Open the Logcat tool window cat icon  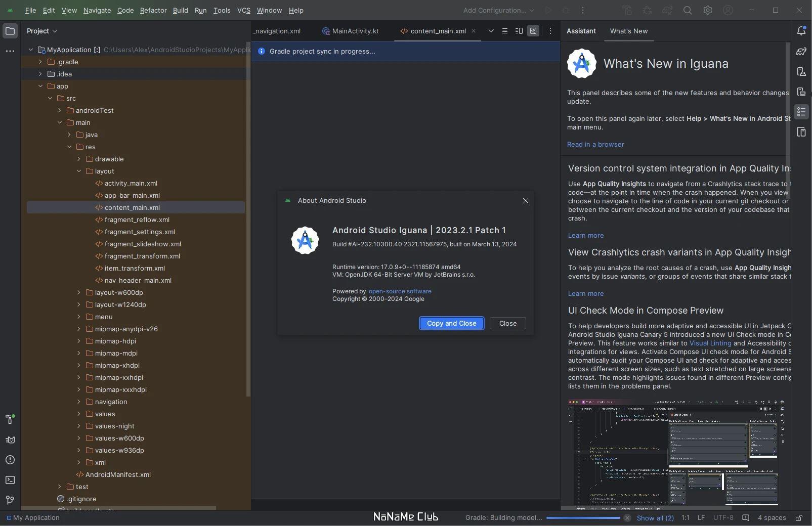[x=10, y=440]
